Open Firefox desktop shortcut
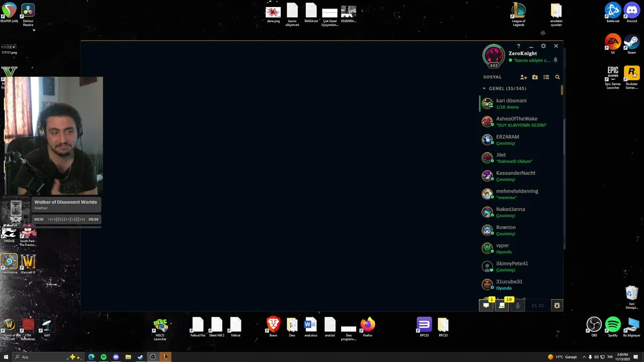This screenshot has width=644, height=362. coord(367,327)
